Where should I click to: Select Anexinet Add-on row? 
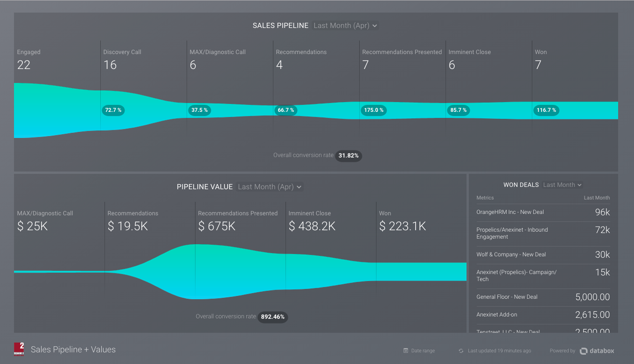[x=543, y=315]
